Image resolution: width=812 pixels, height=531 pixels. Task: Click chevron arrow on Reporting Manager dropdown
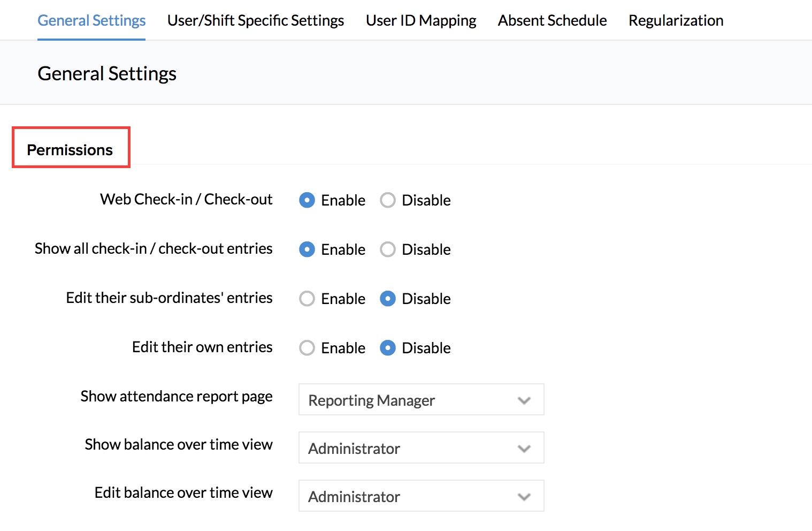[x=524, y=400]
